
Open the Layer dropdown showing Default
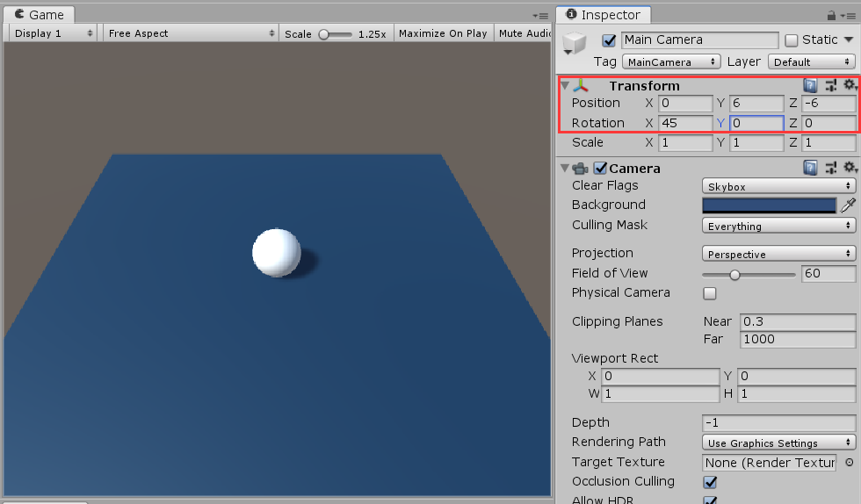tap(812, 62)
